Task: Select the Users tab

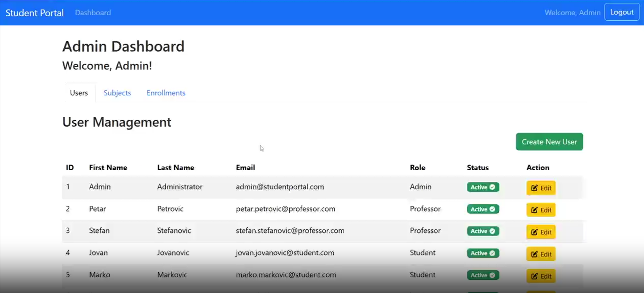Action: pyautogui.click(x=79, y=93)
